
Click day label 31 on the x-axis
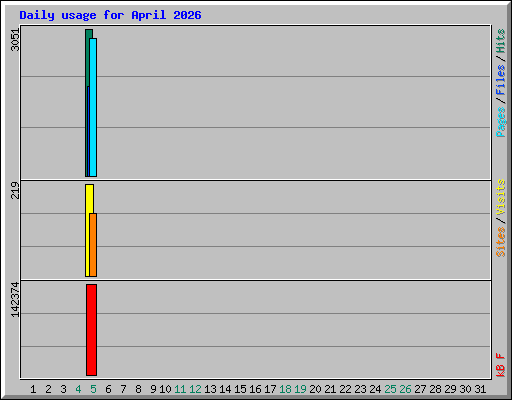480,389
